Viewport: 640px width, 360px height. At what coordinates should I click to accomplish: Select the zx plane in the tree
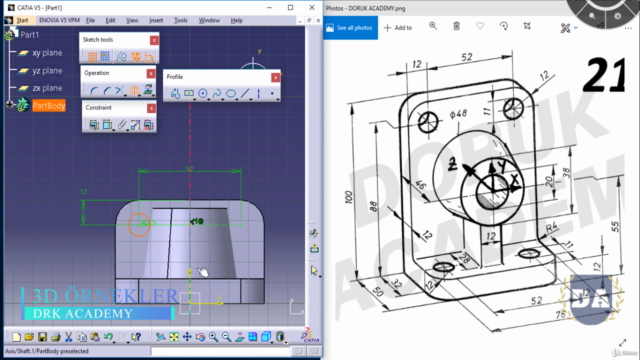click(x=47, y=88)
